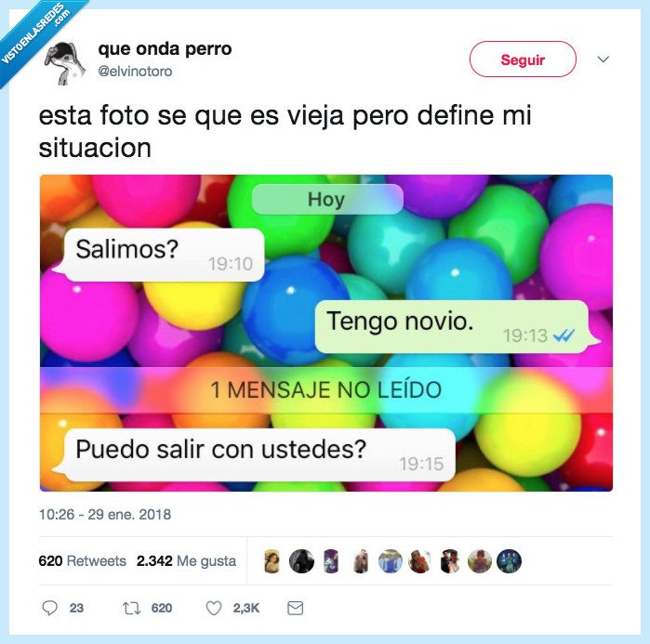This screenshot has width=650, height=644.
Task: Click the retweet arrows icon
Action: tap(131, 608)
